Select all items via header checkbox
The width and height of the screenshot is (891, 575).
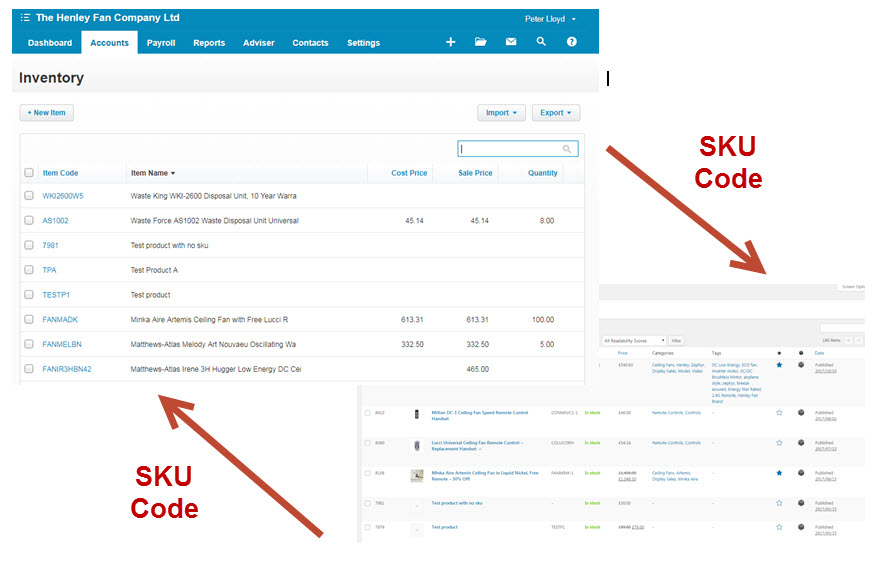29,173
